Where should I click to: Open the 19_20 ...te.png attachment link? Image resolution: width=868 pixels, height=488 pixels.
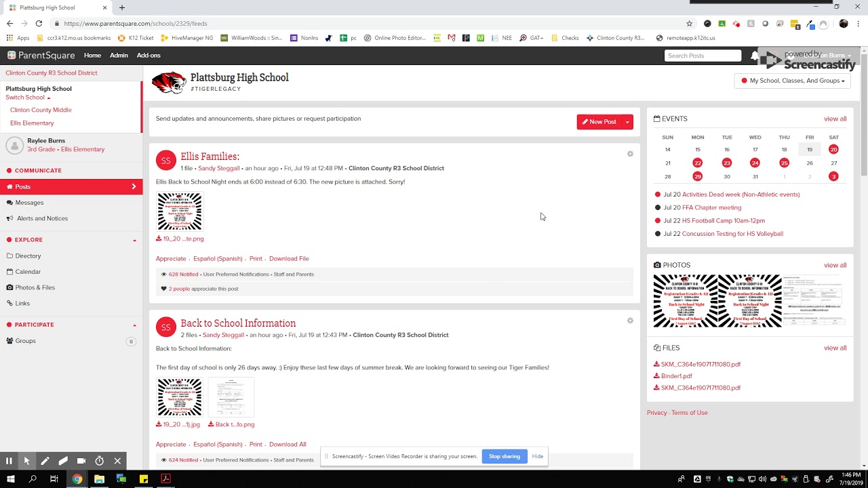(180, 239)
